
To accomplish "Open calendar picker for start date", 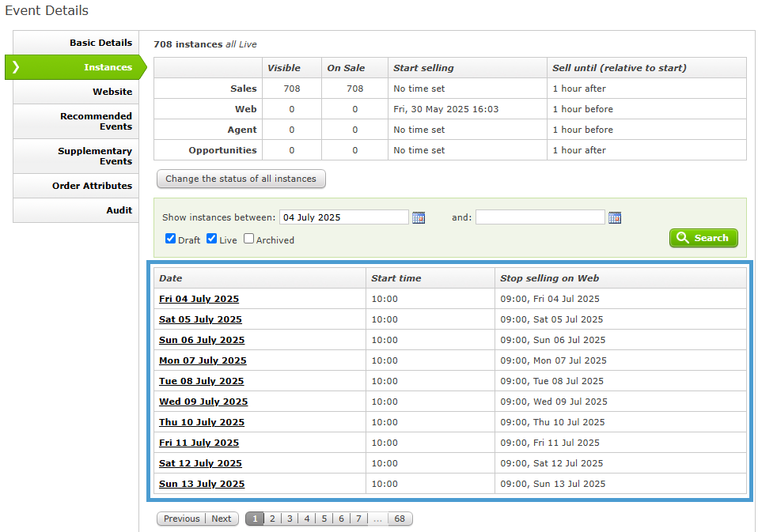I will 419,217.
